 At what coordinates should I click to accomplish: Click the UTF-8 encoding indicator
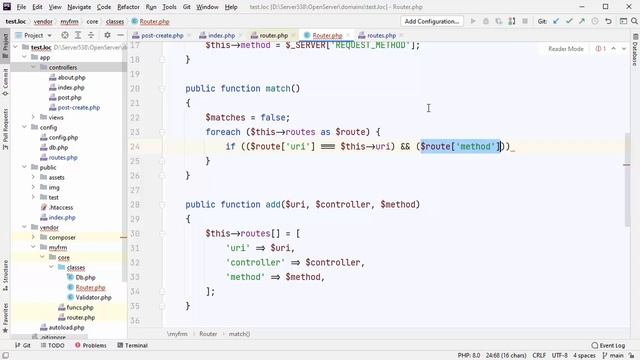(559, 356)
